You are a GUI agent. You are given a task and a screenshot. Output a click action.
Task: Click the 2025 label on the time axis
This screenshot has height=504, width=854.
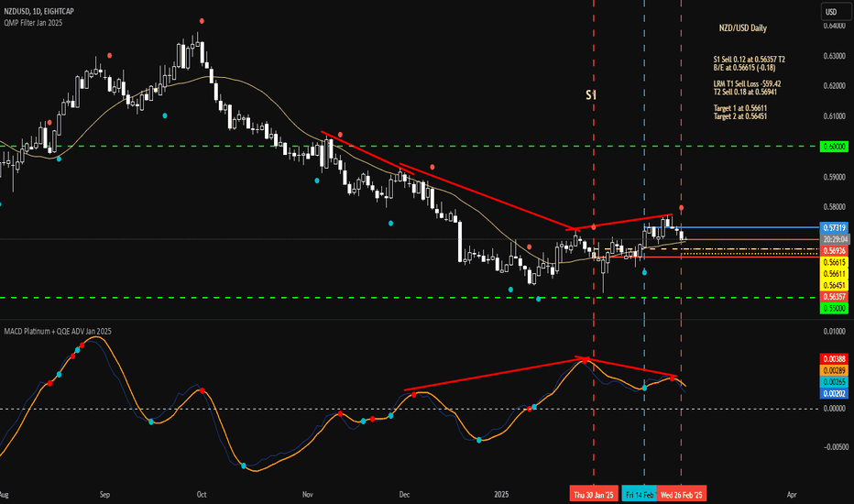tap(501, 495)
